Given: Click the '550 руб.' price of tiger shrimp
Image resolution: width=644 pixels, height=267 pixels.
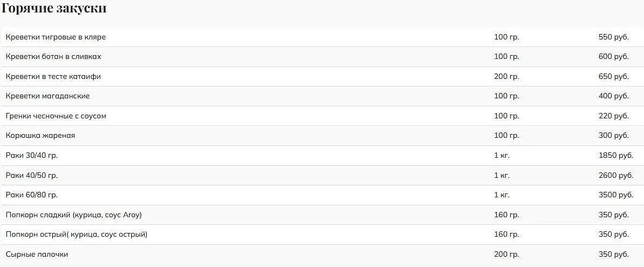Looking at the screenshot, I should pyautogui.click(x=614, y=37).
